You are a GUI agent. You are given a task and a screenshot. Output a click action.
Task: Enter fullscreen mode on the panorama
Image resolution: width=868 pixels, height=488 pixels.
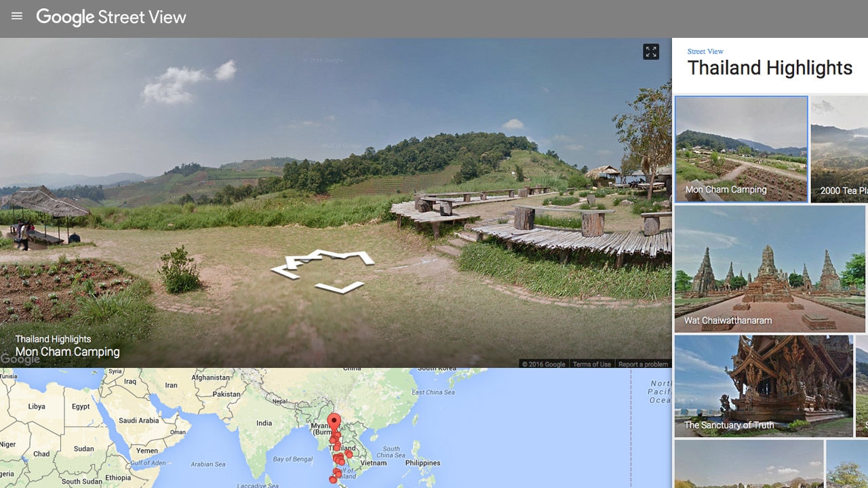click(651, 52)
